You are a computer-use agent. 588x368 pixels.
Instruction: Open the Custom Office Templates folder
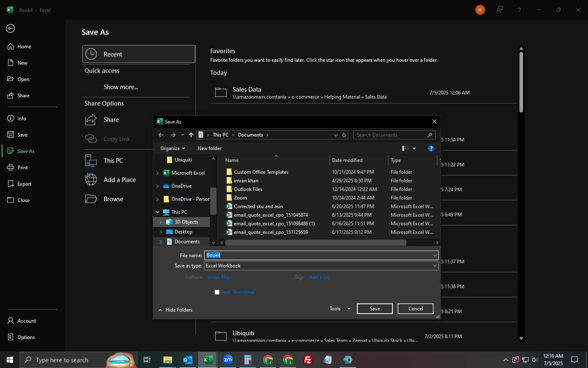point(261,172)
